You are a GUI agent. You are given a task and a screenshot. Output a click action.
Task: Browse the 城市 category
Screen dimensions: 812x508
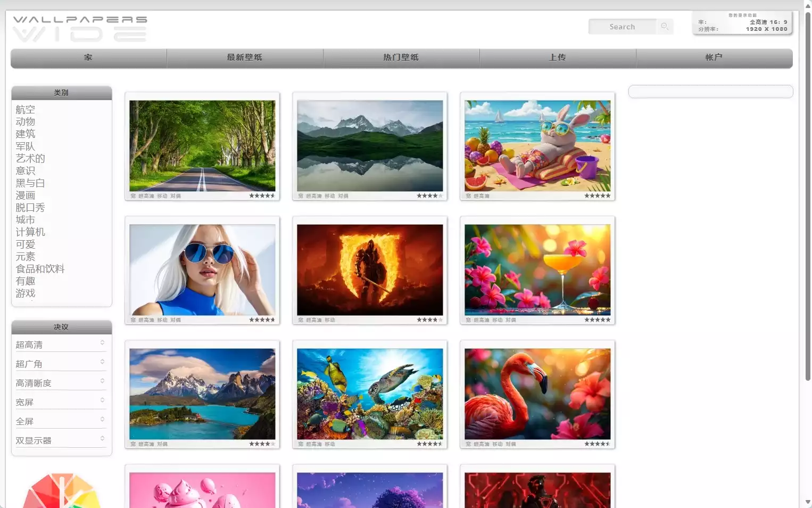[26, 220]
